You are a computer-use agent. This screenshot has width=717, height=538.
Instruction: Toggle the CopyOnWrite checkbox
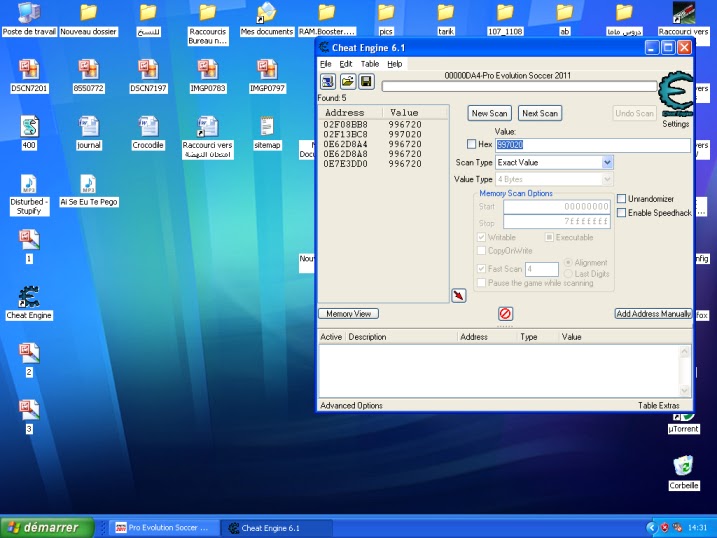point(481,250)
